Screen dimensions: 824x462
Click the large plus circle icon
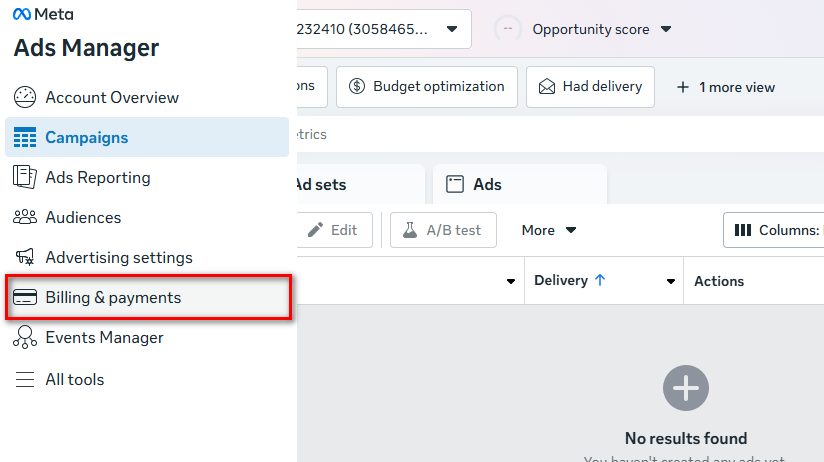[685, 387]
